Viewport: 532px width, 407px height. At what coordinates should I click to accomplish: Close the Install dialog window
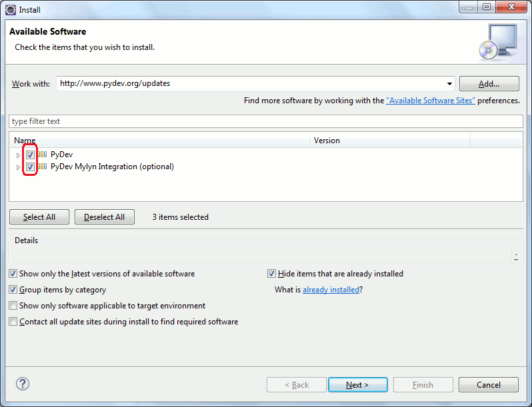click(x=512, y=7)
